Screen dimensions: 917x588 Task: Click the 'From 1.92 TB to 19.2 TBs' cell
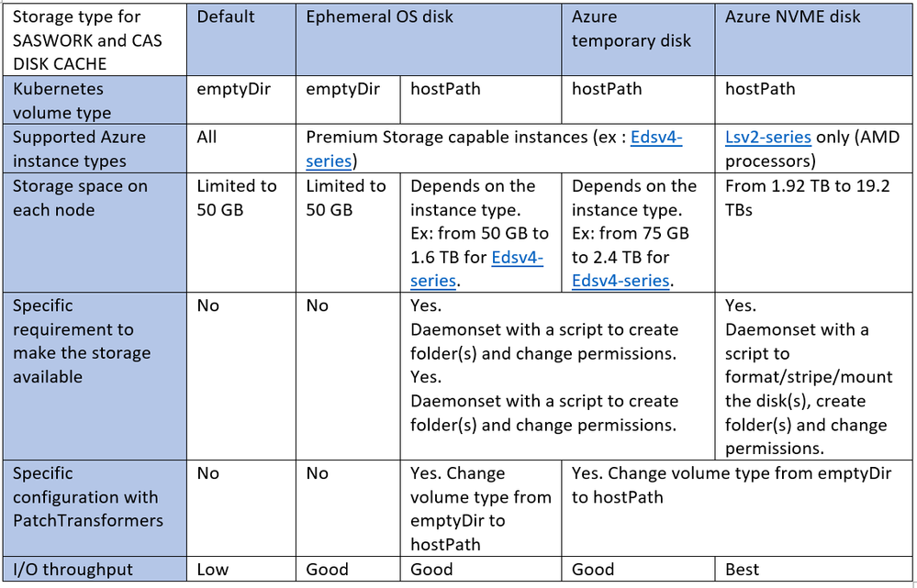(x=808, y=197)
